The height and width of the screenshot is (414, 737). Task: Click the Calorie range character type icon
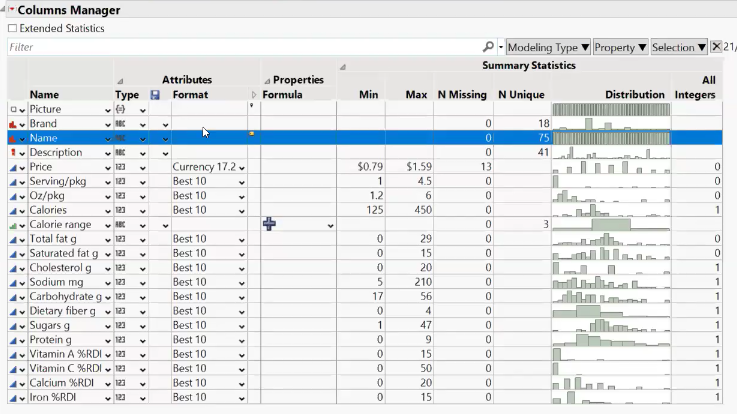pyautogui.click(x=120, y=225)
